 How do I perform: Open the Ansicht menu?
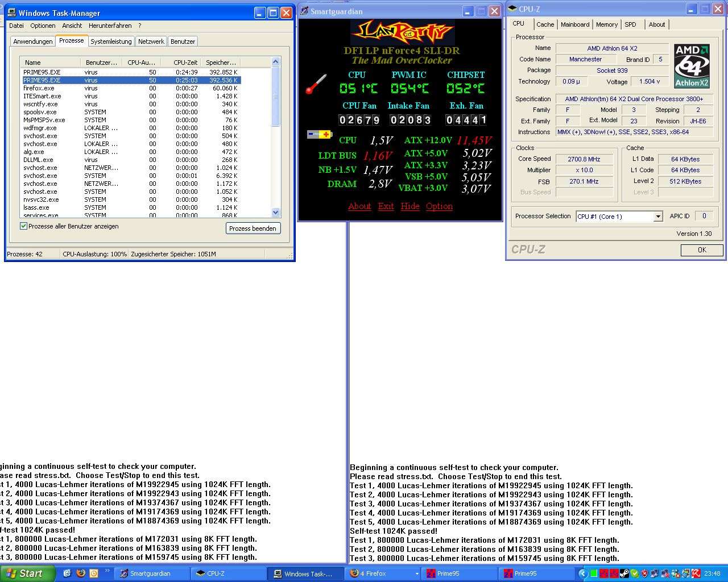[72, 26]
